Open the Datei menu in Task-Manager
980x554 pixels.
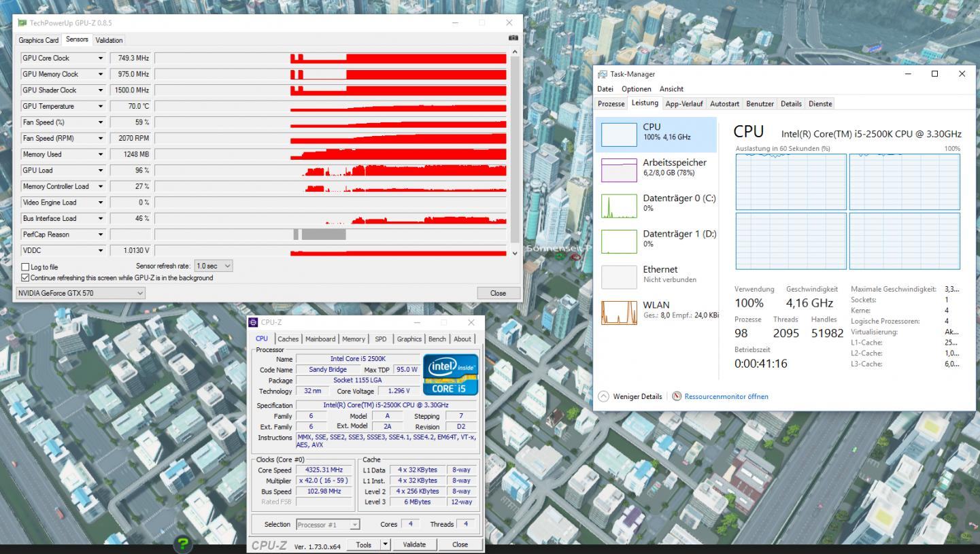pos(605,89)
